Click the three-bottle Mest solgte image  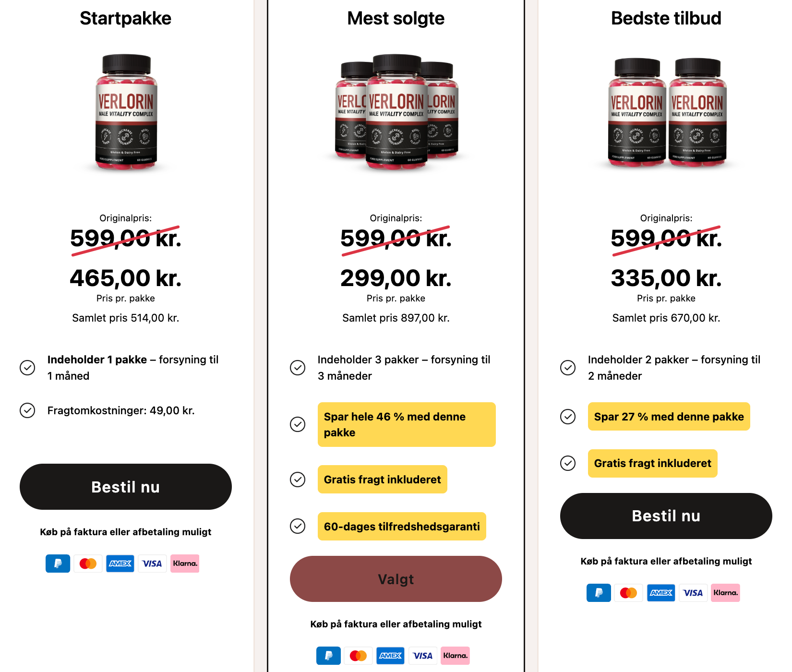tap(396, 113)
